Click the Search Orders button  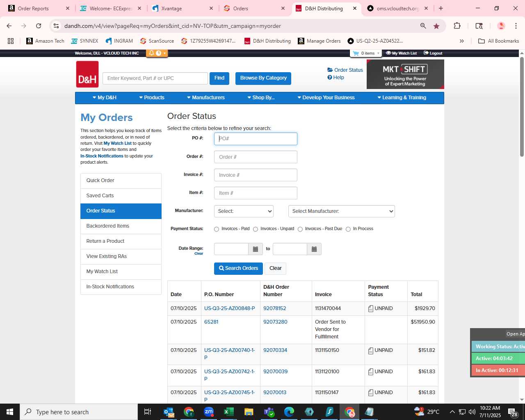pyautogui.click(x=238, y=268)
